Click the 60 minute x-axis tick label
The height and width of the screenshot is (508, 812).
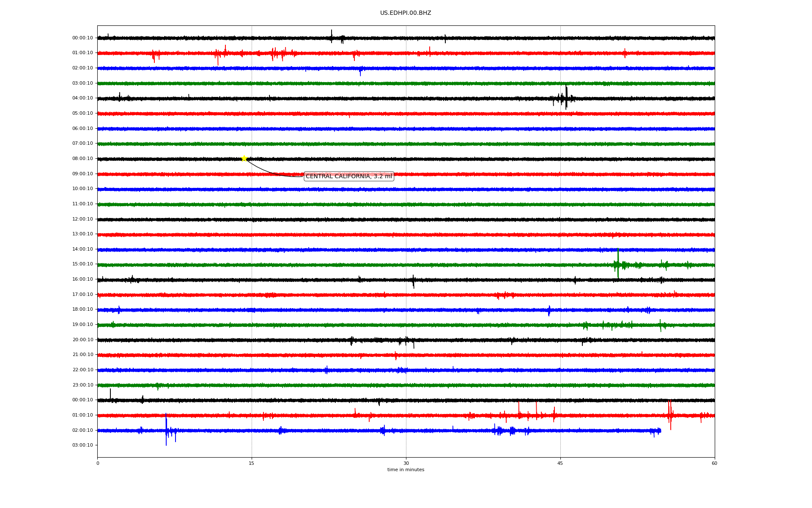pos(714,463)
